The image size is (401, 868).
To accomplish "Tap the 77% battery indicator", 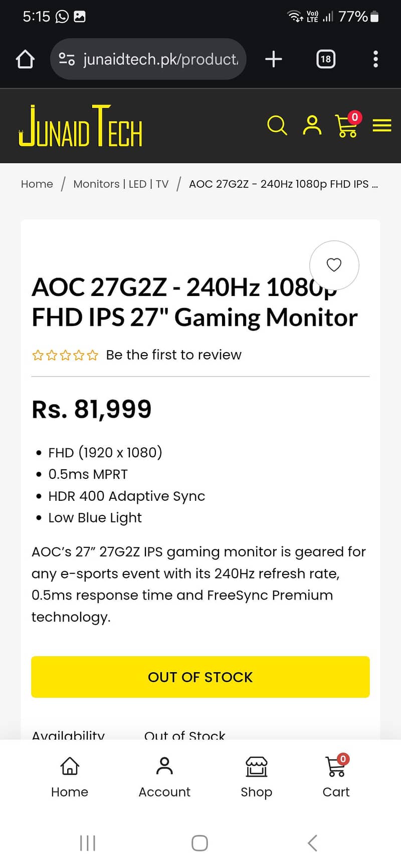I will (354, 16).
